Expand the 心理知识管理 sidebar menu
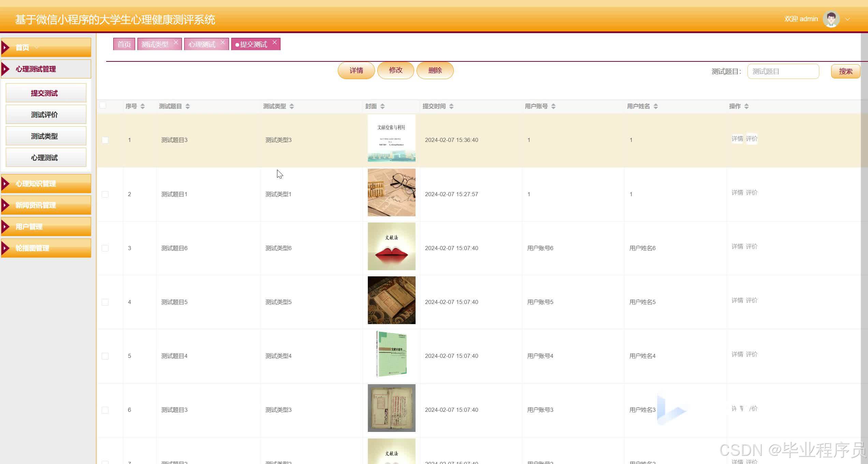The height and width of the screenshot is (464, 868). [46, 184]
